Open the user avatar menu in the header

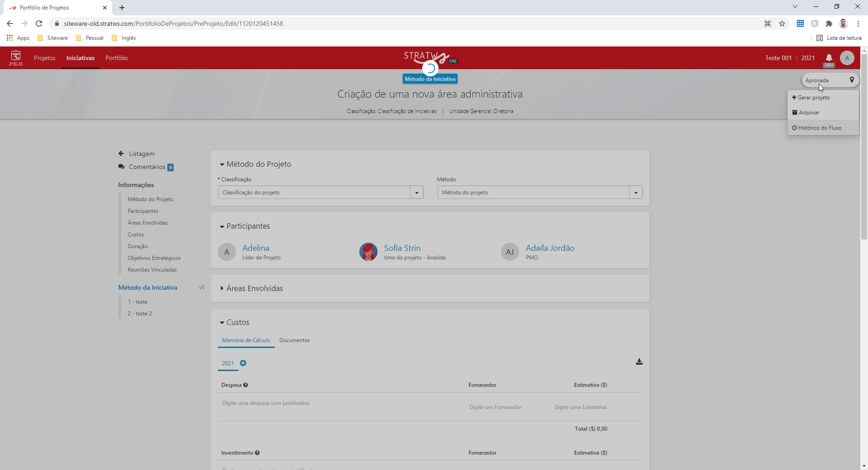click(x=847, y=58)
